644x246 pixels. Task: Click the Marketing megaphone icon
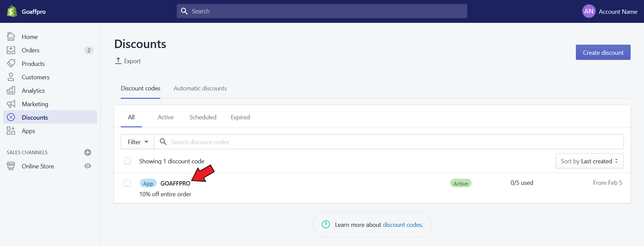pos(11,104)
